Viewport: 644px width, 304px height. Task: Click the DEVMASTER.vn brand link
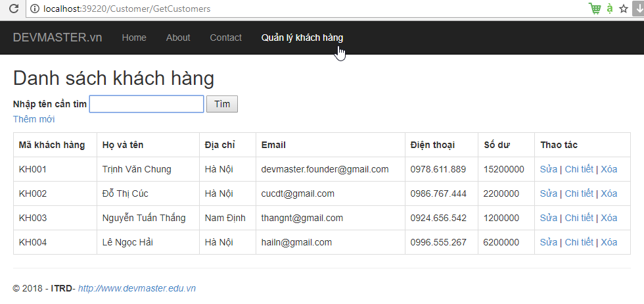click(58, 38)
